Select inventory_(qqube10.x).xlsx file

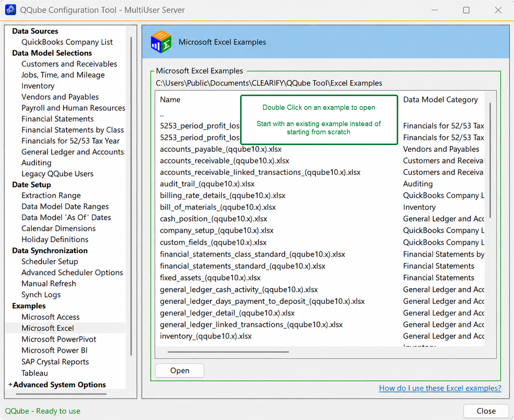[x=206, y=337]
